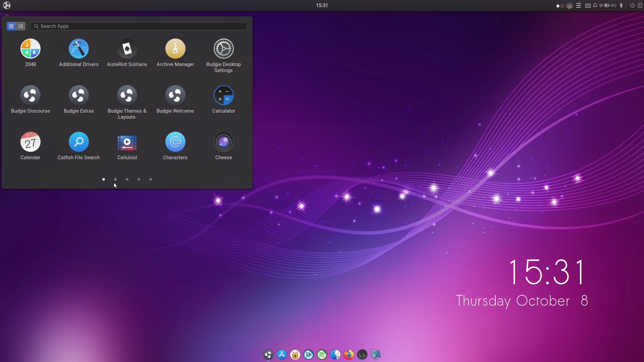Launch Rhythmbox speaker dock icon
This screenshot has height=362, width=644.
295,355
